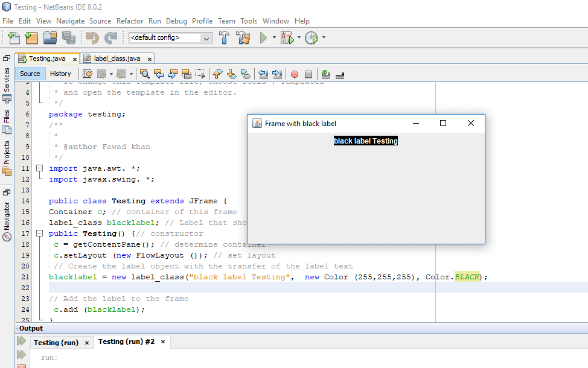
Task: Open the Refactor menu
Action: (129, 21)
